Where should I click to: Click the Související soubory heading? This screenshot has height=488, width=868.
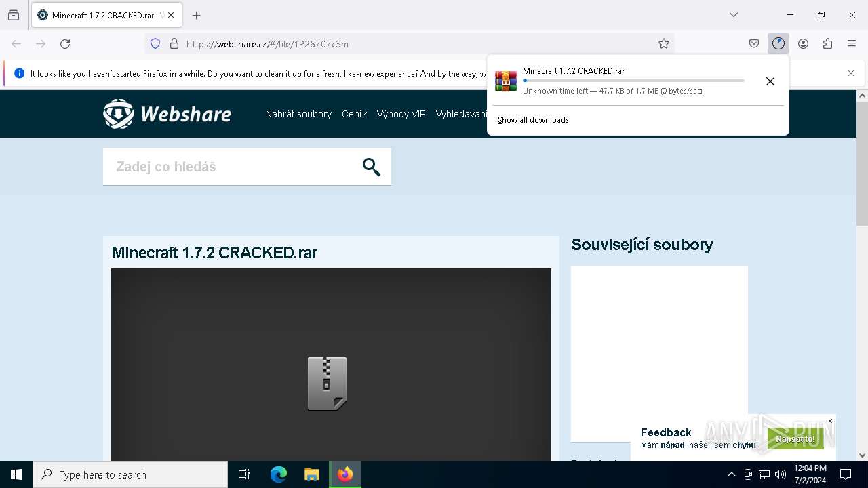[x=642, y=245]
